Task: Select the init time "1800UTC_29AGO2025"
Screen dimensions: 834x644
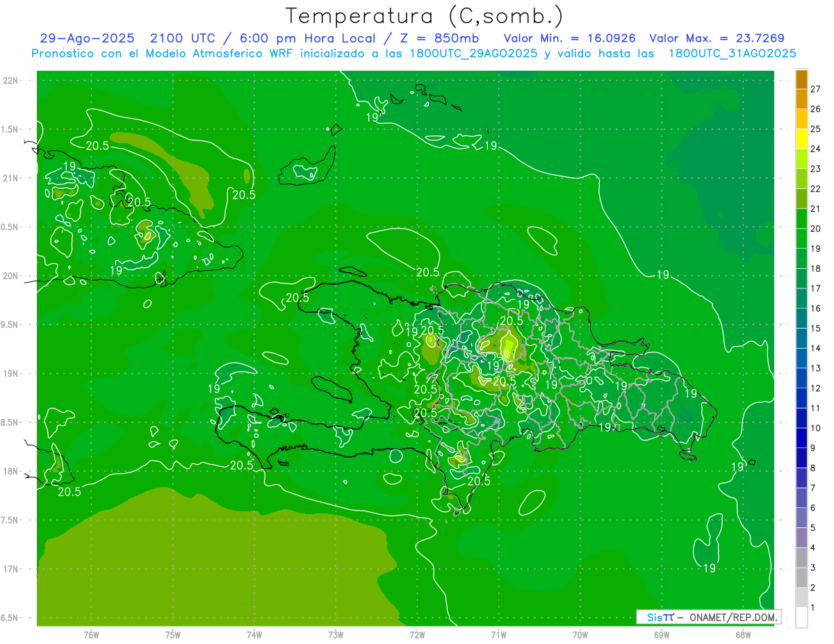Action: [x=473, y=53]
